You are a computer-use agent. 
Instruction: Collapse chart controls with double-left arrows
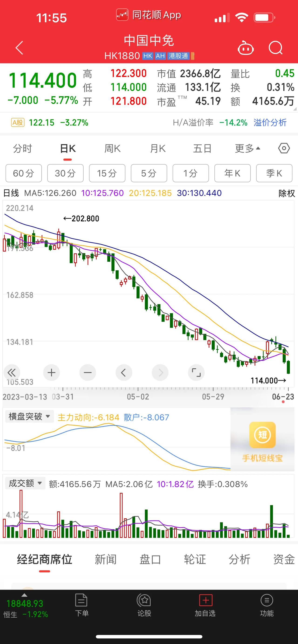11,373
